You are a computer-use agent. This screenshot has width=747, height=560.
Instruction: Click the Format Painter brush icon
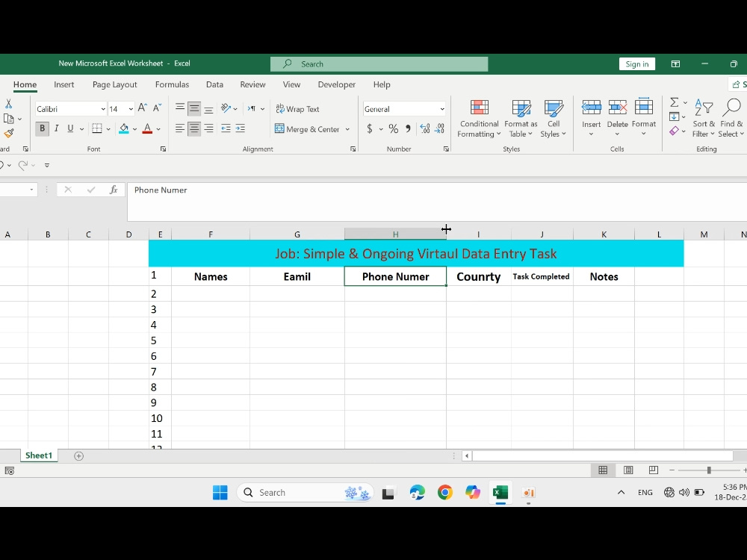point(8,134)
